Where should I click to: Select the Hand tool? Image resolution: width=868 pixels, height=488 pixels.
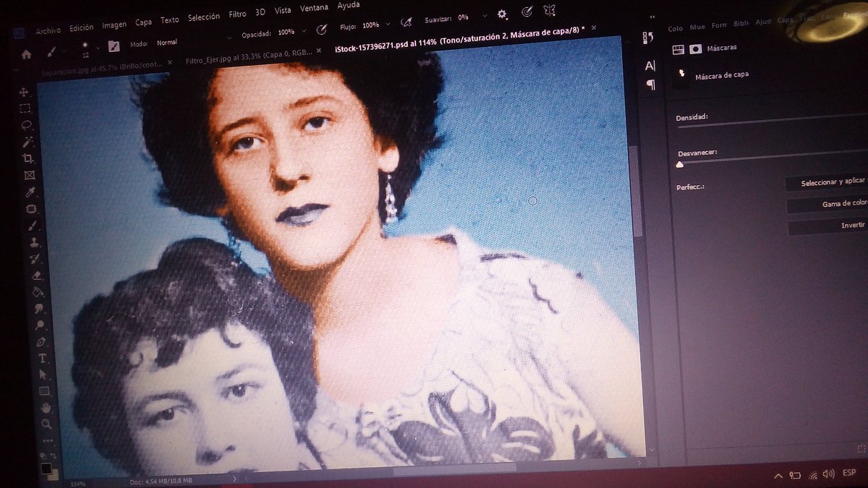coord(46,408)
